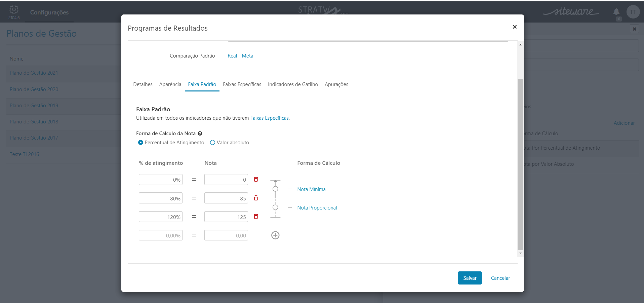Click the Nota Proporcional calculation link
The height and width of the screenshot is (303, 644).
317,208
